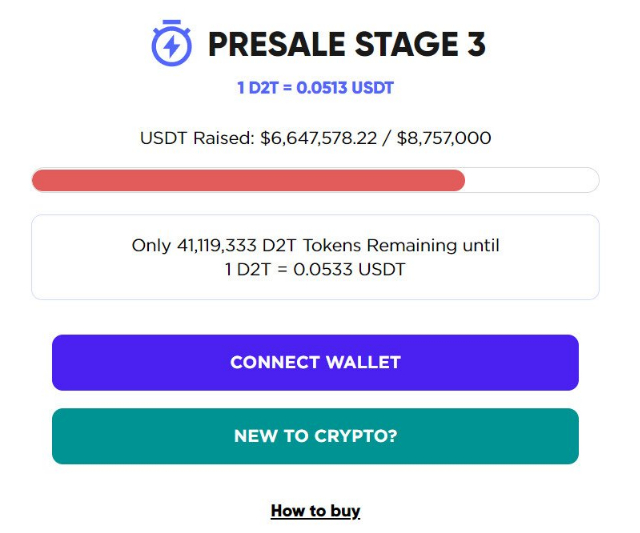
Task: Follow the How to buy link
Action: [315, 511]
